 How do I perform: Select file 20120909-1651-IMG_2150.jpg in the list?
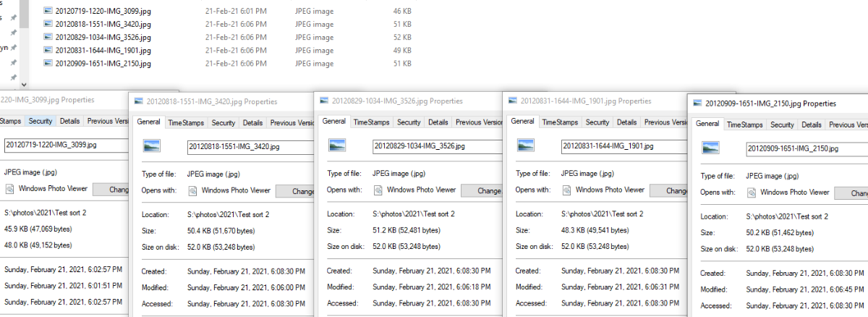point(103,63)
